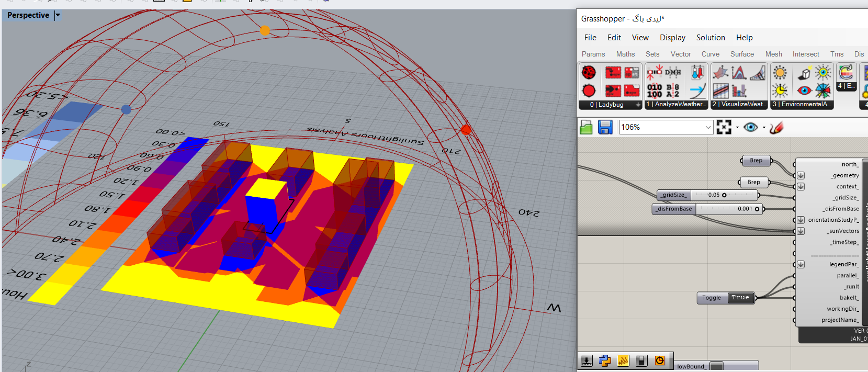Click the zoom extents icon in canvas toolbar
The width and height of the screenshot is (868, 372).
pyautogui.click(x=724, y=127)
